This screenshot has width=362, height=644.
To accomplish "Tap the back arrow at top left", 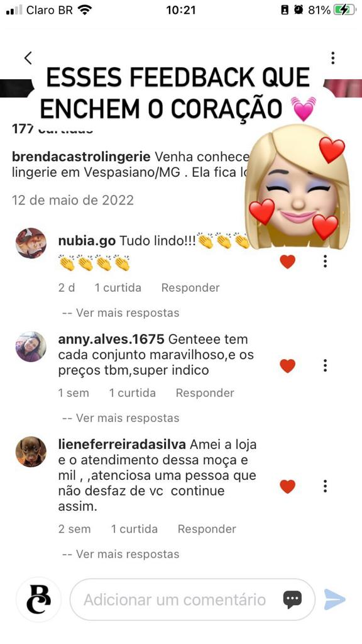I will click(x=28, y=58).
